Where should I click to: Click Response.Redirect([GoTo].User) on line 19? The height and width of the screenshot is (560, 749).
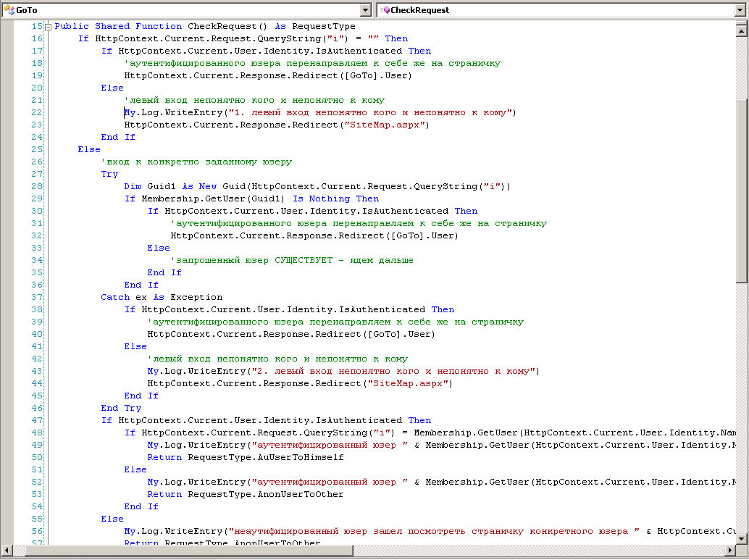click(x=326, y=75)
